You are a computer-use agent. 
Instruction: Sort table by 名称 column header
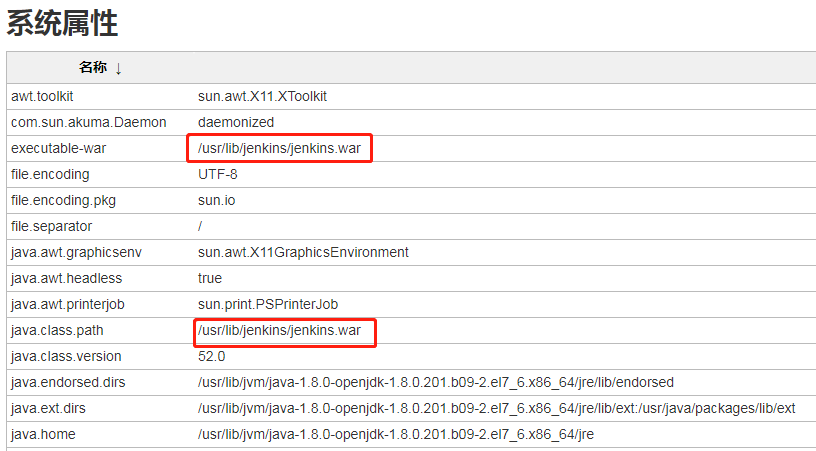coord(93,67)
